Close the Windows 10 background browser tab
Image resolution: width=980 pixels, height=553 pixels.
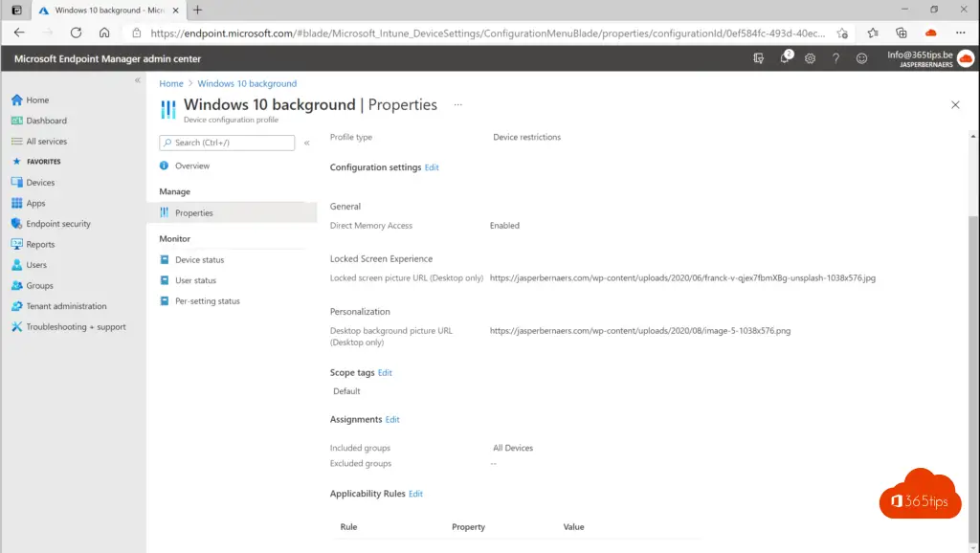[176, 10]
